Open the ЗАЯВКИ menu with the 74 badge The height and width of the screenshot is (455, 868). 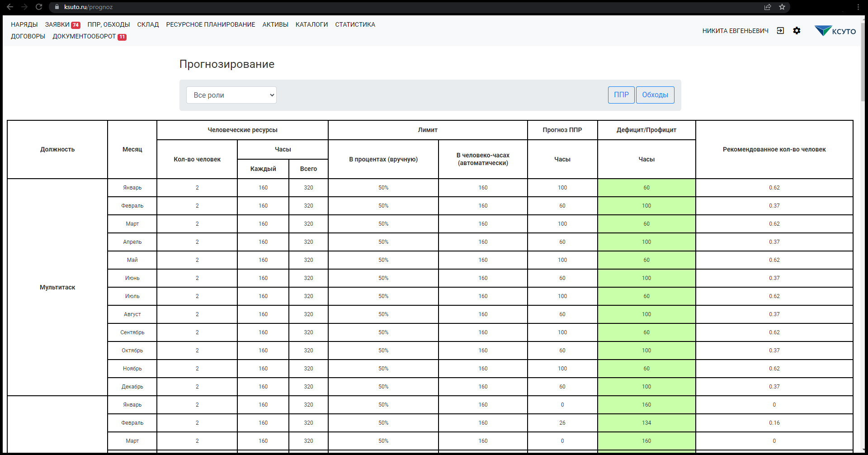pos(62,24)
